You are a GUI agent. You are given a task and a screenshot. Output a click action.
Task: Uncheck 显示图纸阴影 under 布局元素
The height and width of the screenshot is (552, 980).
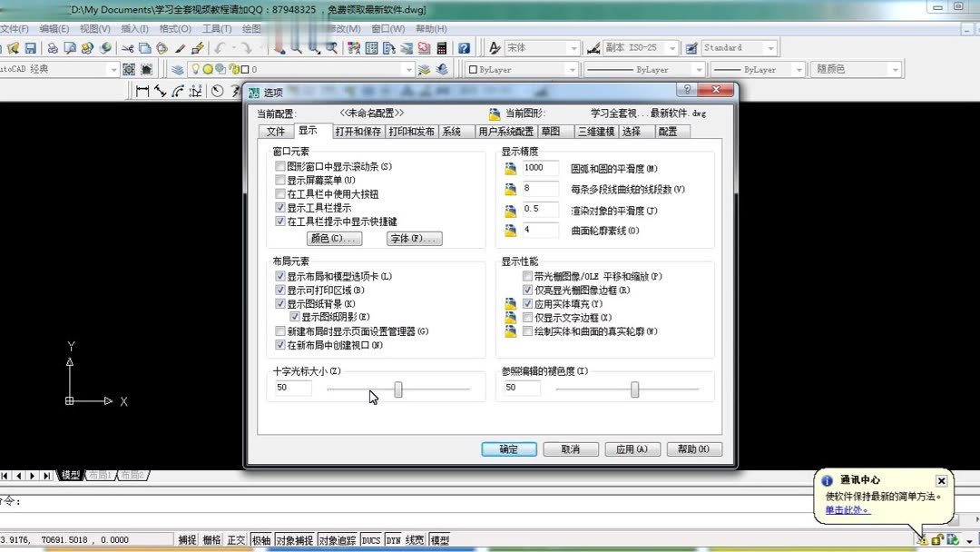click(294, 316)
